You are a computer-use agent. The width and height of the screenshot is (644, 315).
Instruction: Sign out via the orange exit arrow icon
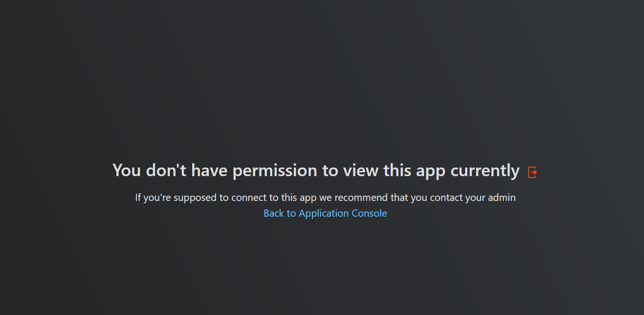click(532, 172)
